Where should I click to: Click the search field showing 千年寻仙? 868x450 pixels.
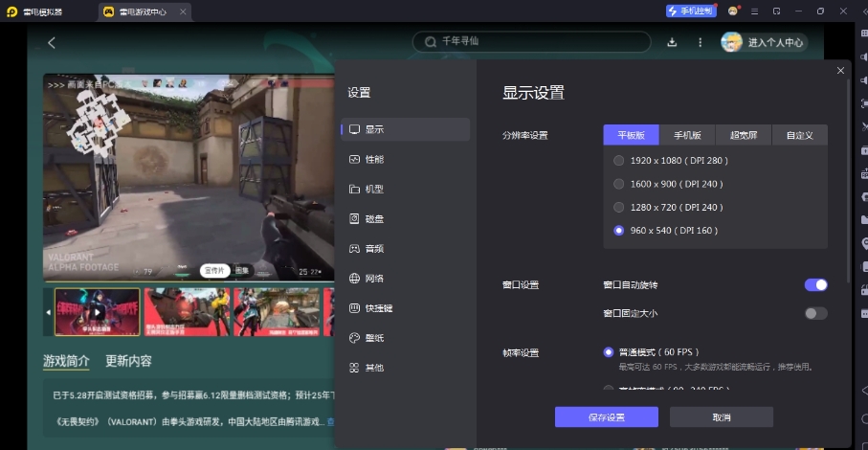pyautogui.click(x=531, y=41)
